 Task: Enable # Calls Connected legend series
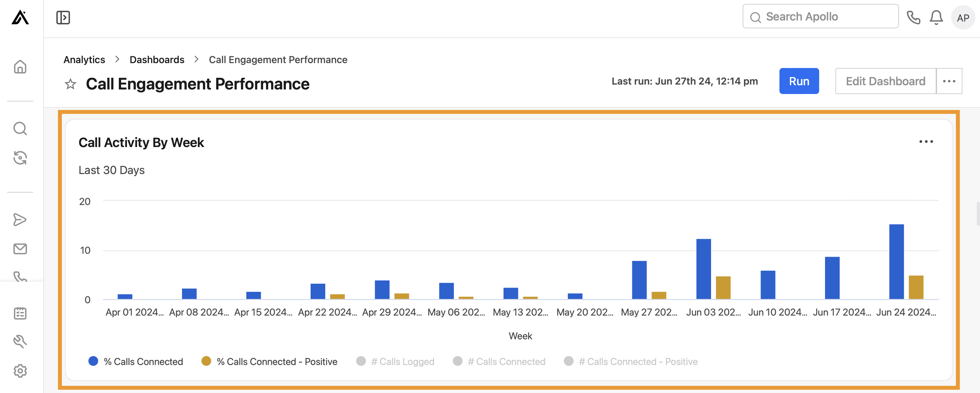499,361
